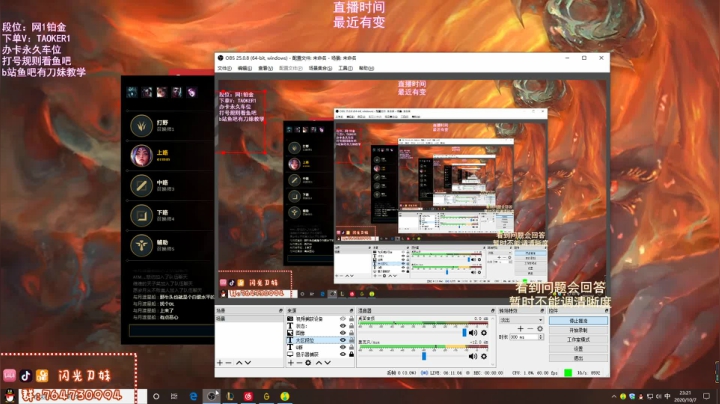720x404 pixels.
Task: Open 工具(T) menu in OBS
Action: click(345, 68)
